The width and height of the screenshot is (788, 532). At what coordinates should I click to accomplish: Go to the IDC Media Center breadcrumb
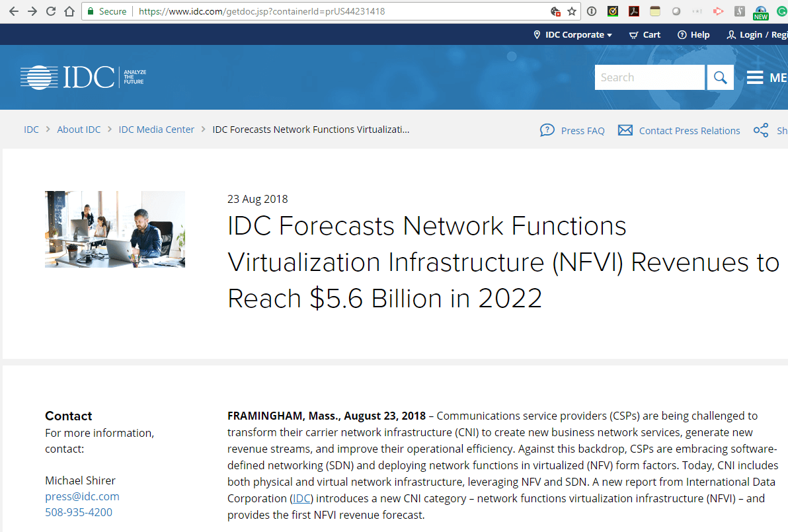tap(156, 130)
